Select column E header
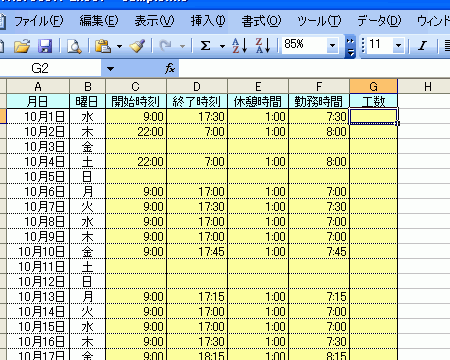 (258, 87)
